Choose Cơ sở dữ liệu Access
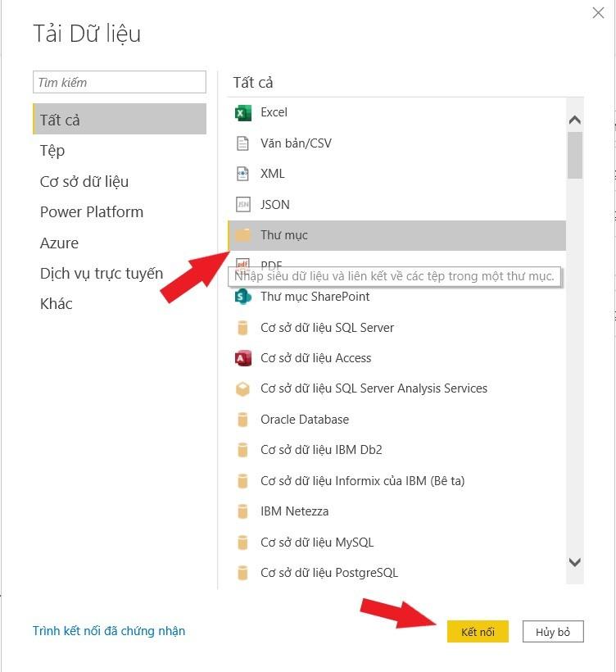 point(396,358)
